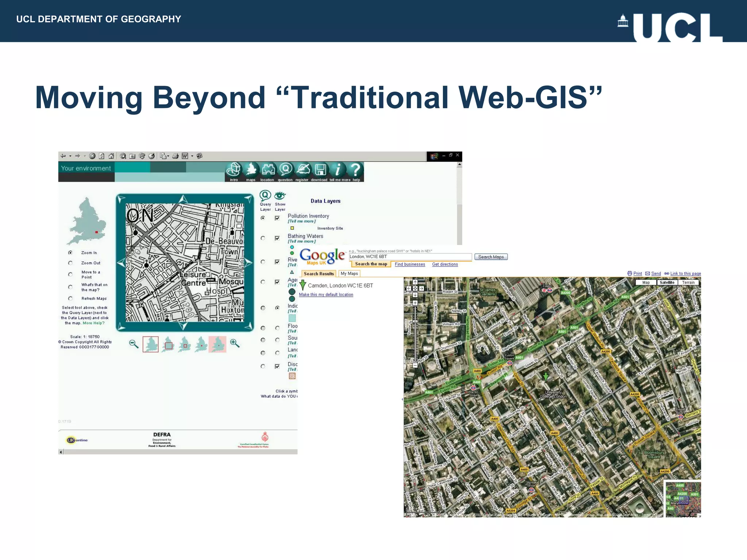The image size is (747, 560).
Task: Click the More Help? link
Action: pyautogui.click(x=94, y=323)
